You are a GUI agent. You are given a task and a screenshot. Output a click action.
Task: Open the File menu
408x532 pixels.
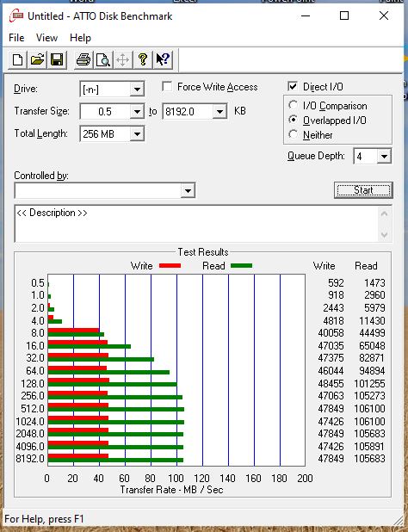coord(16,38)
